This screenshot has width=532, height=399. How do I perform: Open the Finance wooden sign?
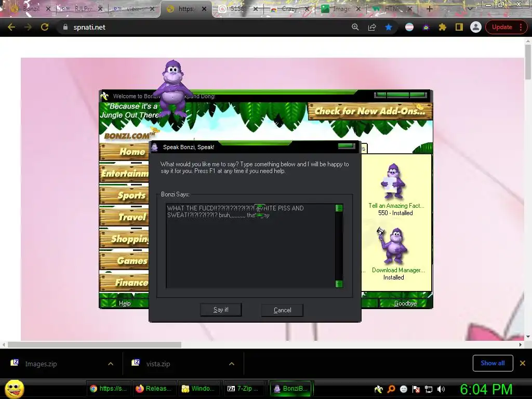pos(124,282)
